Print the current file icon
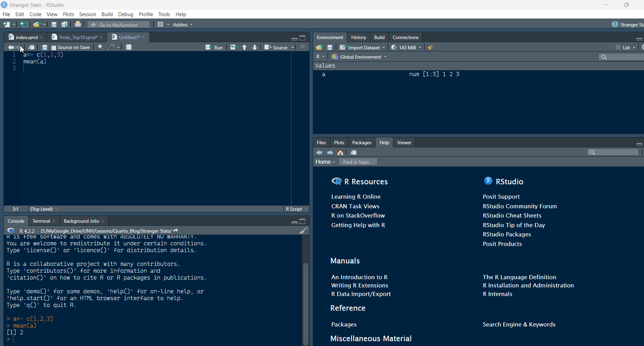The image size is (644, 346). coord(78,24)
